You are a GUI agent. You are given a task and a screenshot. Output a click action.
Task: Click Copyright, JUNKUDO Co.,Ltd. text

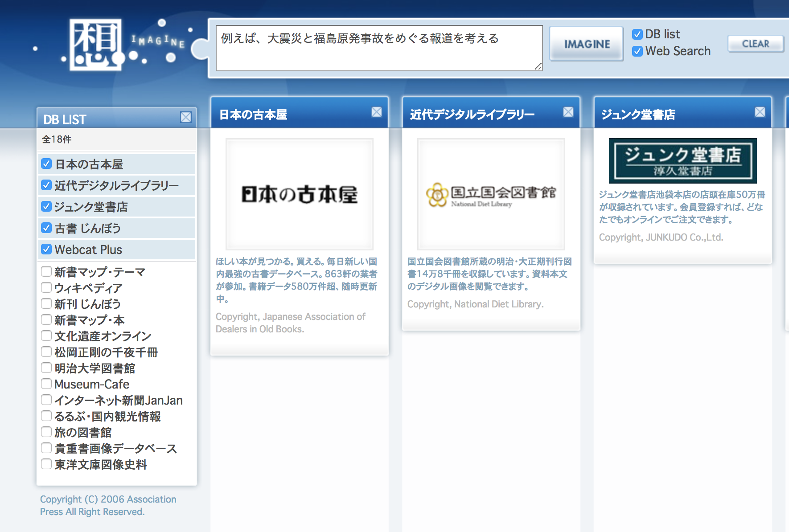point(661,237)
